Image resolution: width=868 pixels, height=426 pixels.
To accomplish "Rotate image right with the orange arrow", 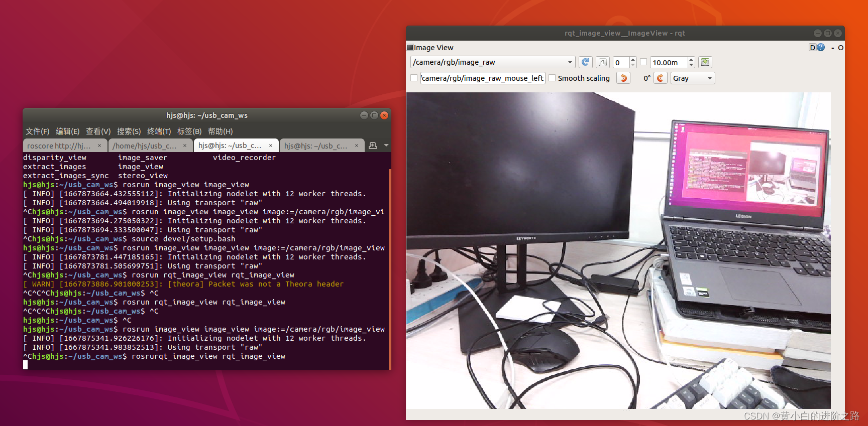I will point(661,78).
